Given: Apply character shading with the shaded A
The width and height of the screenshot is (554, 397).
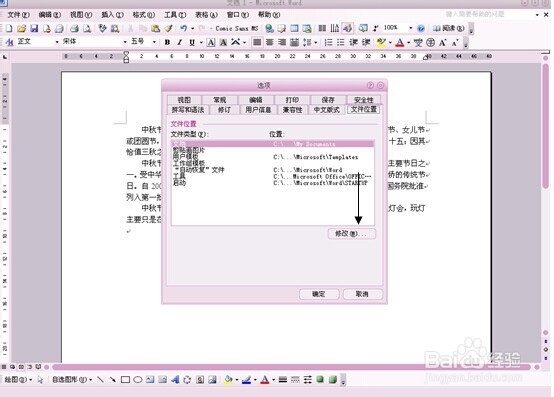Looking at the screenshot, I should pyautogui.click(x=223, y=42).
